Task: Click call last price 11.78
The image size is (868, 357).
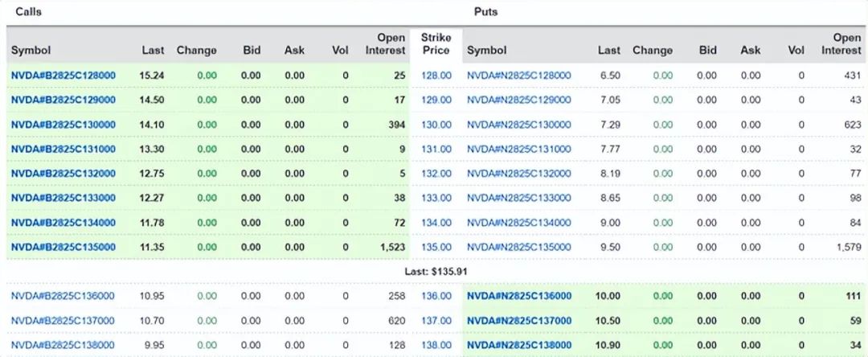Action: (x=152, y=223)
